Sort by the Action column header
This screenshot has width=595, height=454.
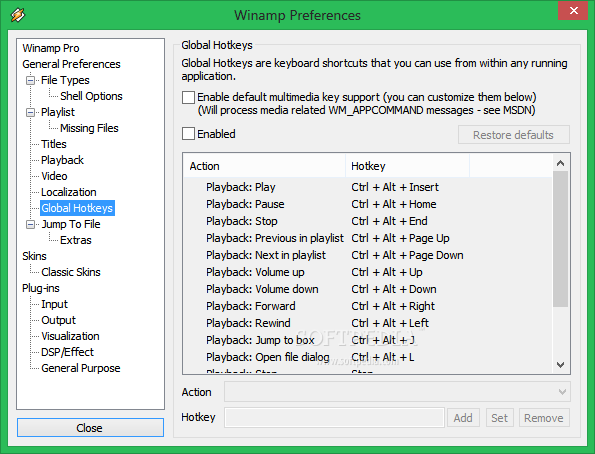pyautogui.click(x=264, y=166)
